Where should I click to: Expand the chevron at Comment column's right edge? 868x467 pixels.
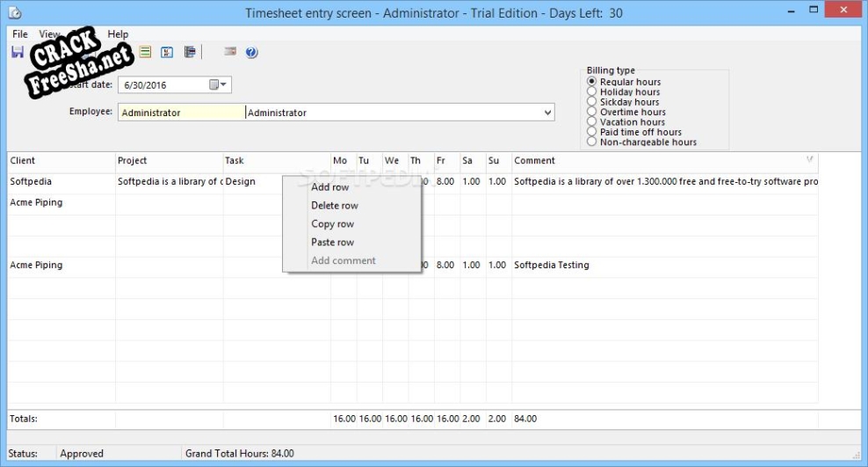pos(809,159)
